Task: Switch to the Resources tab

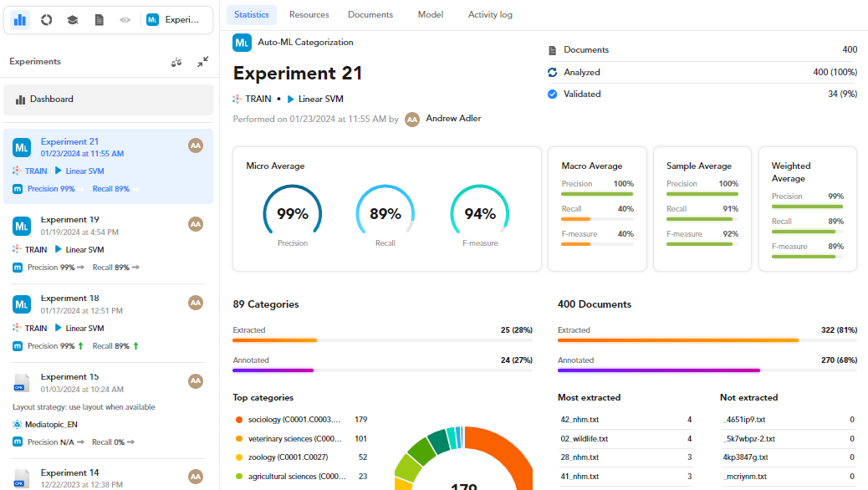Action: 309,15
